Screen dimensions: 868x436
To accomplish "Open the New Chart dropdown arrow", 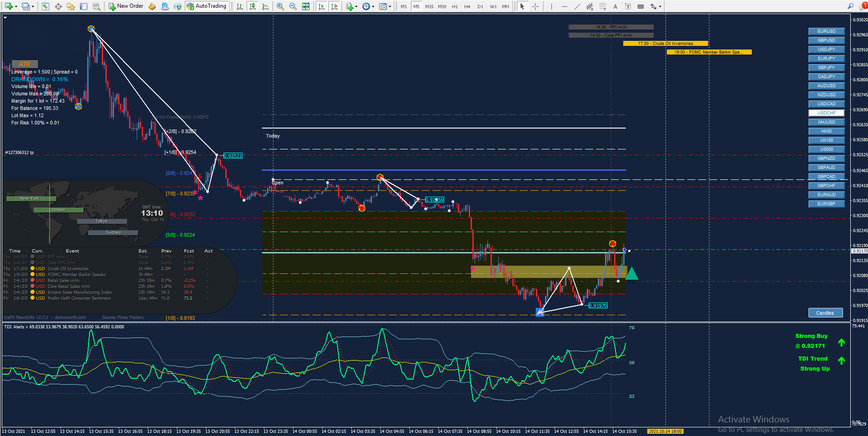I will coord(16,7).
